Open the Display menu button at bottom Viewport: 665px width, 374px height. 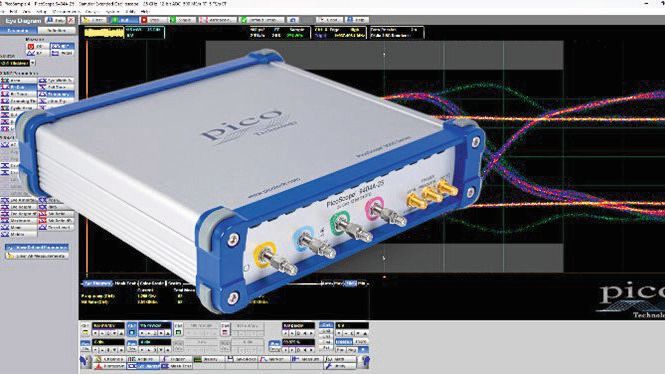point(209,359)
